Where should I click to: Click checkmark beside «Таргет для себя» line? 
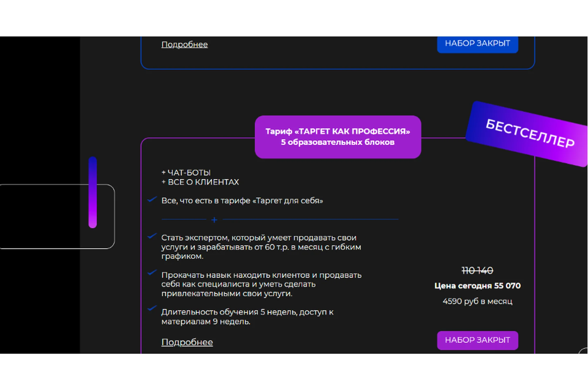click(152, 200)
